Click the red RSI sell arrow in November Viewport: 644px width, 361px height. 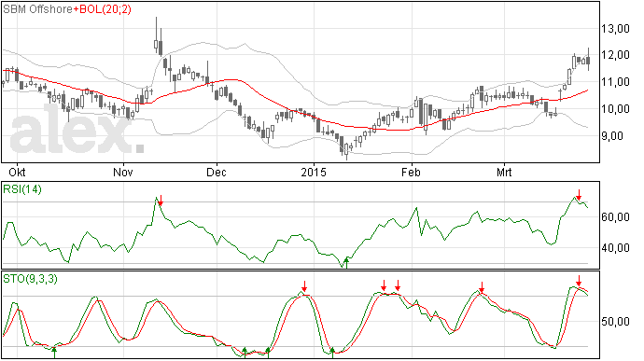[x=161, y=201]
